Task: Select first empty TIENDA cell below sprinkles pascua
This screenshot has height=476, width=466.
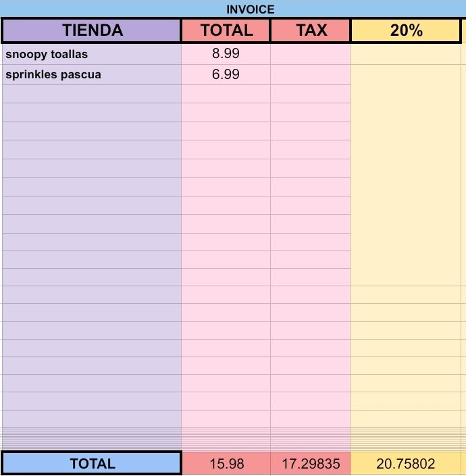Action: 92,94
